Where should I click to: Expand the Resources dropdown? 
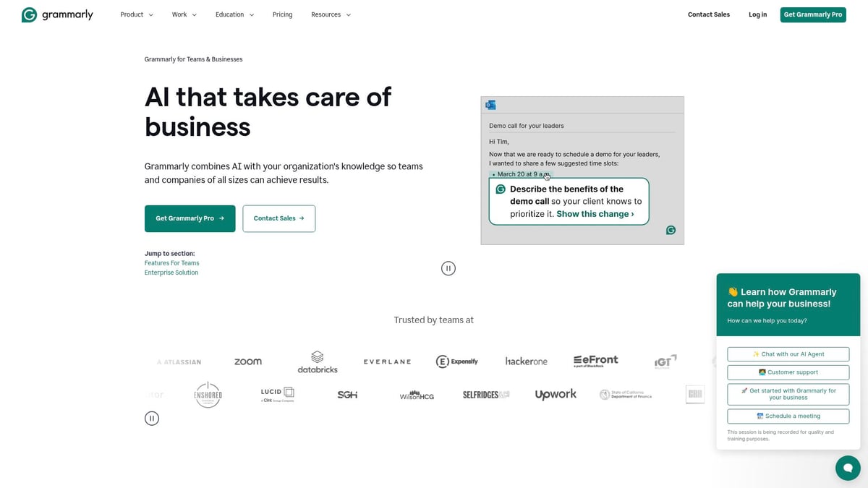(x=331, y=14)
